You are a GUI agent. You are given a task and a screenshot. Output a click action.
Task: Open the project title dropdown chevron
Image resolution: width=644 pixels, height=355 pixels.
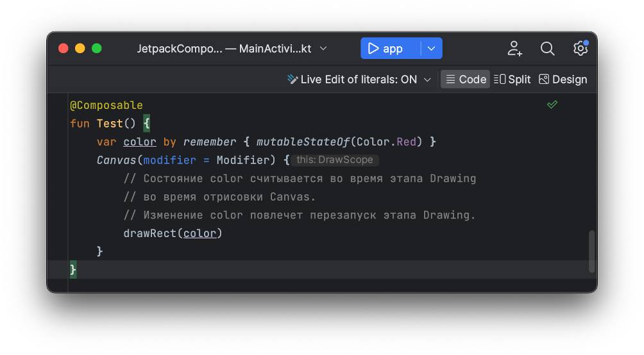coord(323,49)
